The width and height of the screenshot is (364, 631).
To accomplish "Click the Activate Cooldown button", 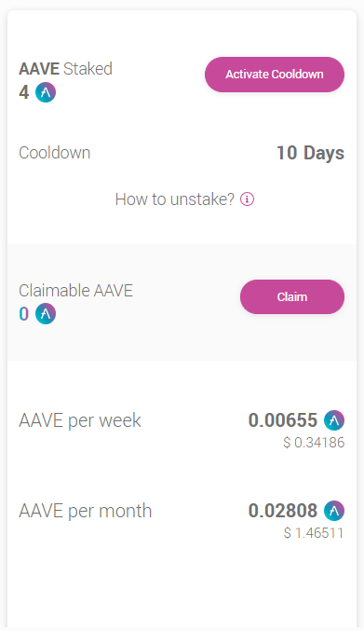I will (275, 75).
